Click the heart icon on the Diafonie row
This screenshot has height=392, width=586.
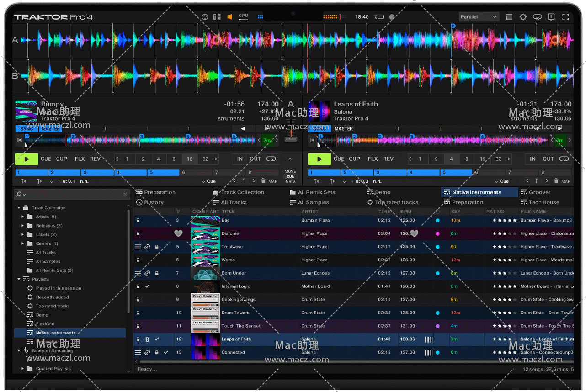(x=178, y=233)
